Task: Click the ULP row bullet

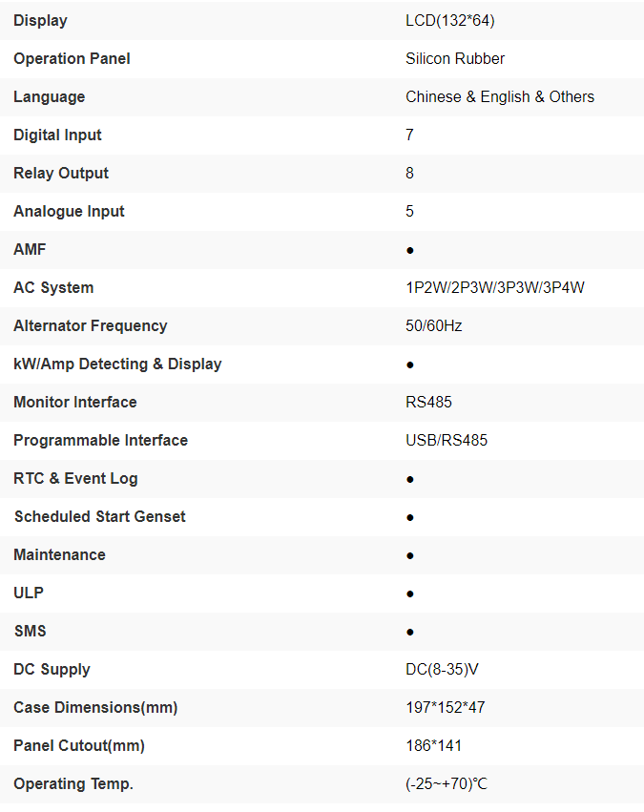Action: pyautogui.click(x=410, y=593)
